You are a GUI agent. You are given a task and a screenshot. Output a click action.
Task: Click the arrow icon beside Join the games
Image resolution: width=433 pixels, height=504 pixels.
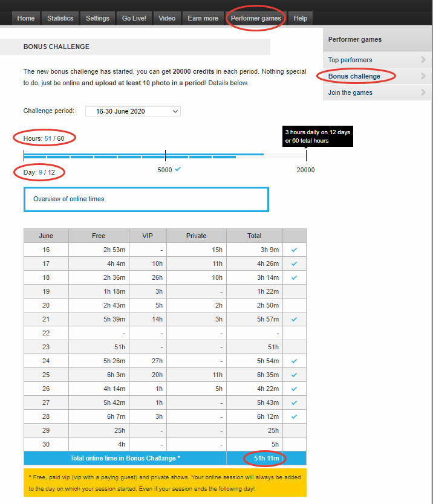[423, 92]
